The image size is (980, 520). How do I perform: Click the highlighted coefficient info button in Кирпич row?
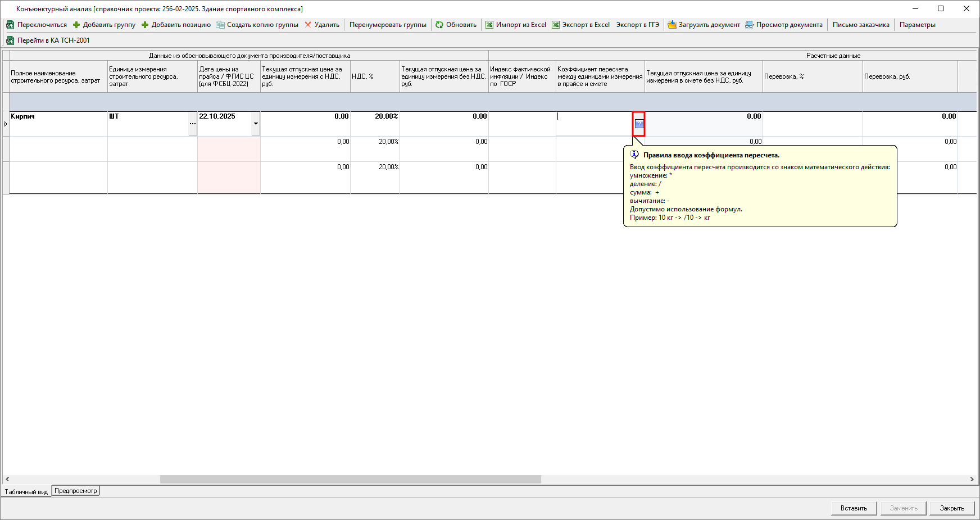(639, 124)
